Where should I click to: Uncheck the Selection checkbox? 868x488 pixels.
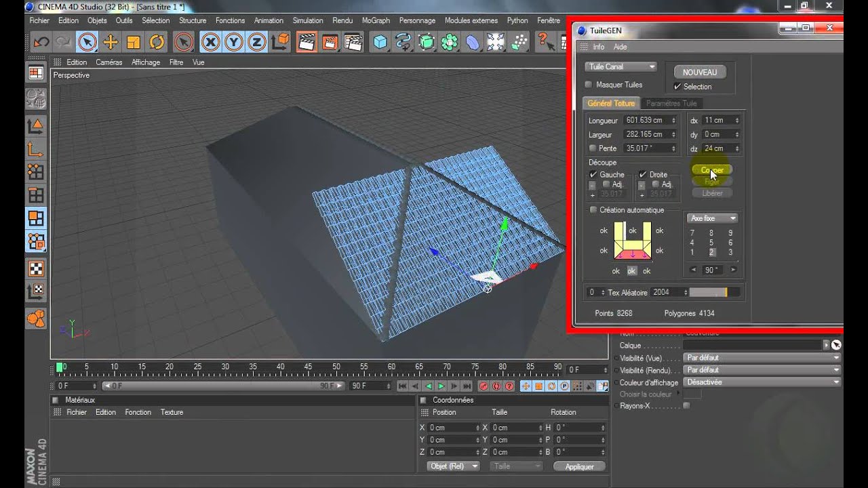[x=677, y=87]
